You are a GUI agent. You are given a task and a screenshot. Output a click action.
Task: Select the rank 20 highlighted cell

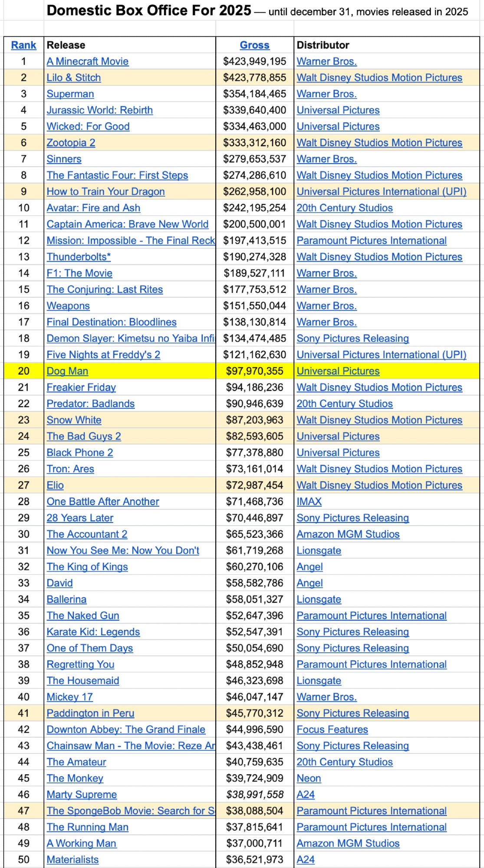[23, 371]
